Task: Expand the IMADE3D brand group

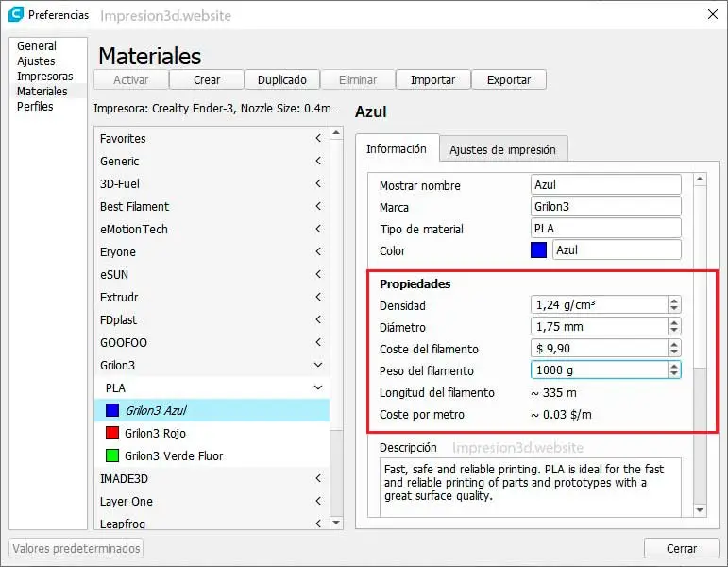Action: pos(318,478)
